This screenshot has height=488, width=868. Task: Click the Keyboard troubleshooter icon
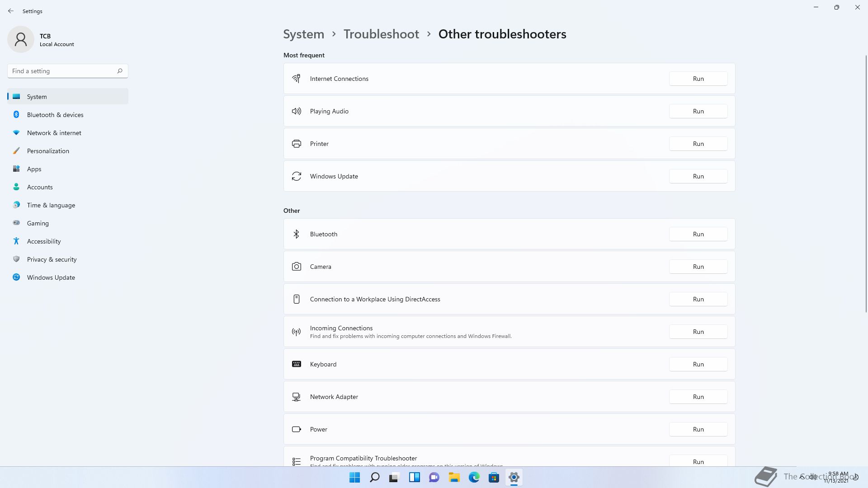click(296, 364)
